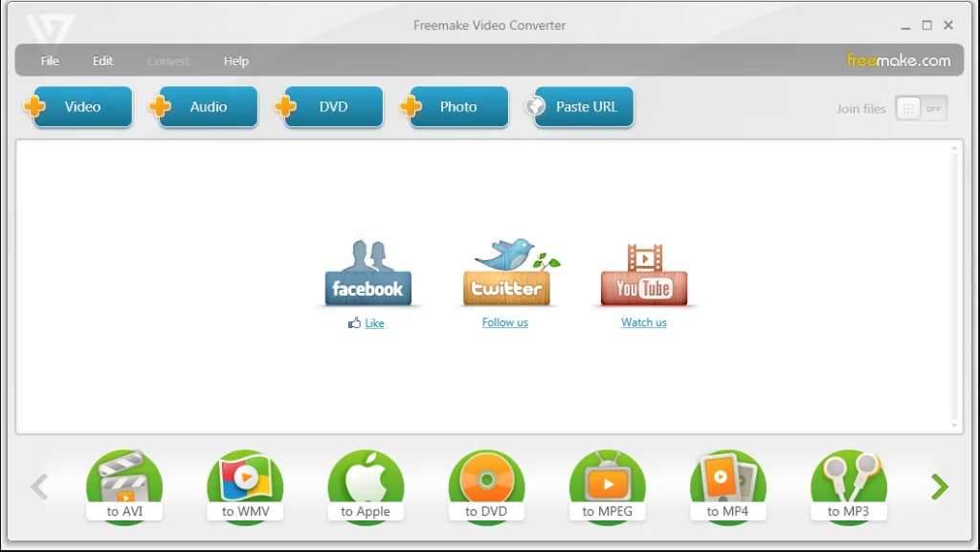Choose the to WMV output format
This screenshot has height=552, width=980.
point(245,487)
